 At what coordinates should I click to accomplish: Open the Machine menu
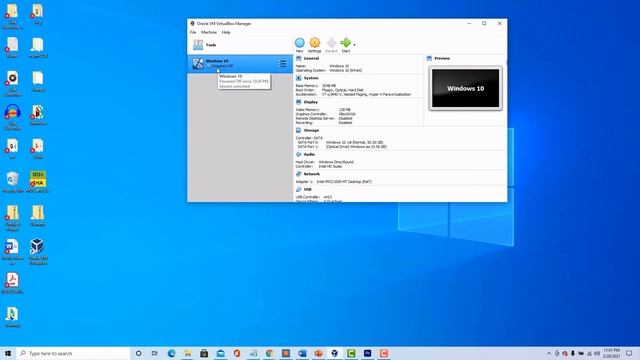point(209,32)
